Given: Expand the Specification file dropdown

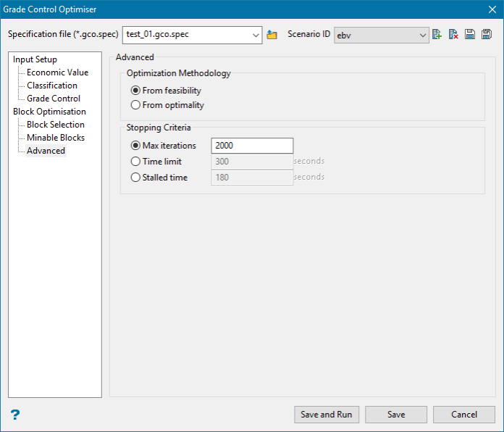Looking at the screenshot, I should coord(256,35).
